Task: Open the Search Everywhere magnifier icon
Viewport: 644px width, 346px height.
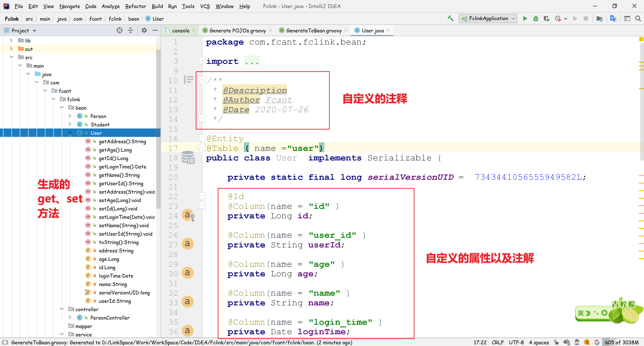Action: 638,18
